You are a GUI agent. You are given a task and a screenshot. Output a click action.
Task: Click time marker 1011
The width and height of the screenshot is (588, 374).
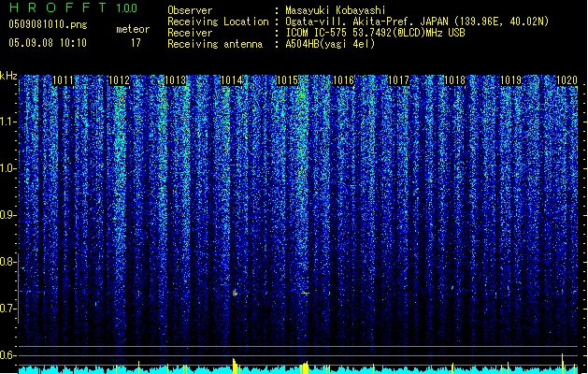63,80
